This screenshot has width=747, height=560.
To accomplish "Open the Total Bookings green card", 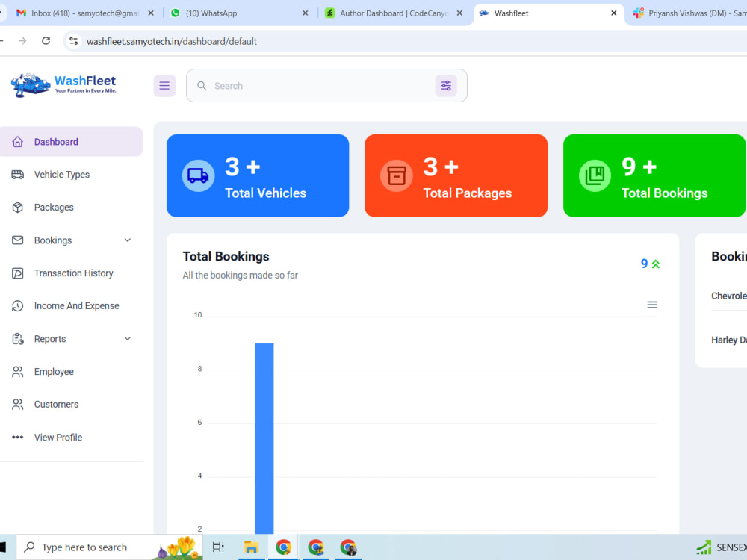I will tap(654, 175).
